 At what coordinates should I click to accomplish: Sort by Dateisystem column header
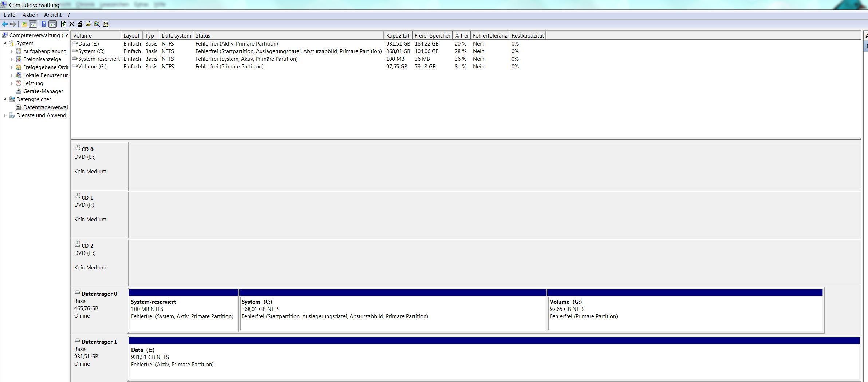tap(176, 35)
